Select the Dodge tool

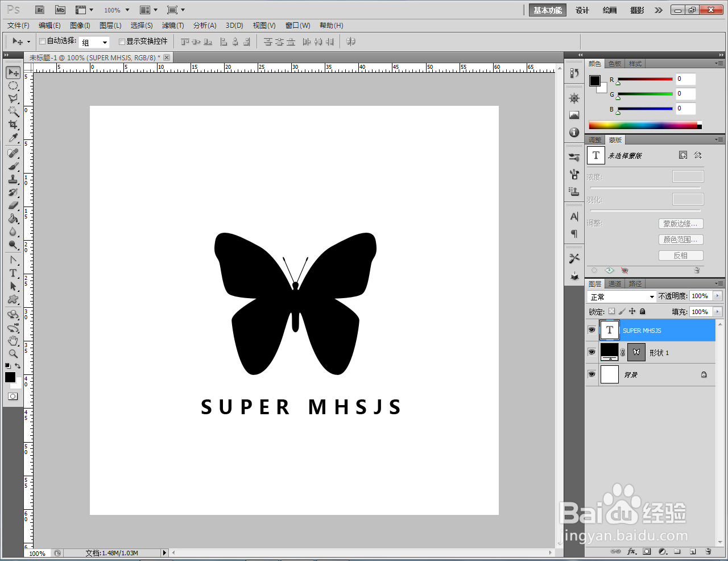pyautogui.click(x=13, y=245)
